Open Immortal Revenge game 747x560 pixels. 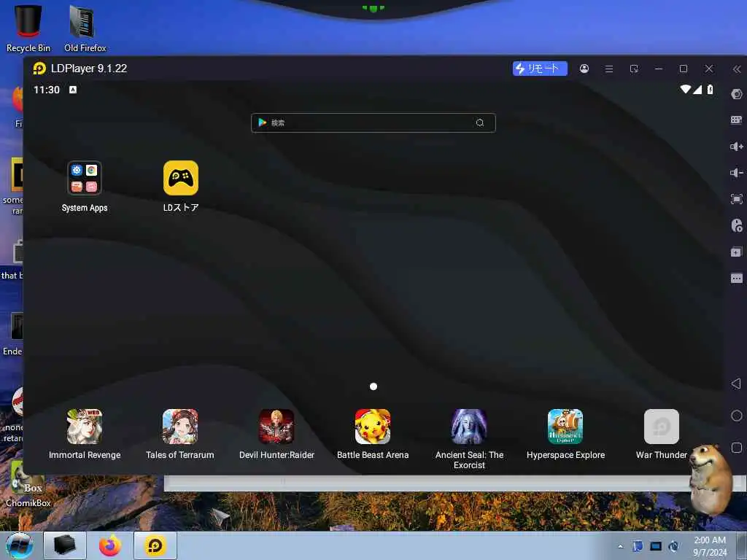click(85, 427)
